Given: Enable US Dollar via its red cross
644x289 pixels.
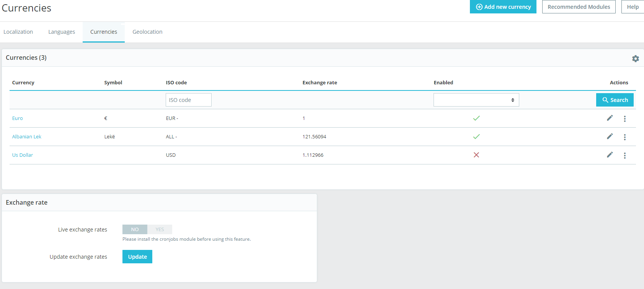Looking at the screenshot, I should click(x=476, y=155).
